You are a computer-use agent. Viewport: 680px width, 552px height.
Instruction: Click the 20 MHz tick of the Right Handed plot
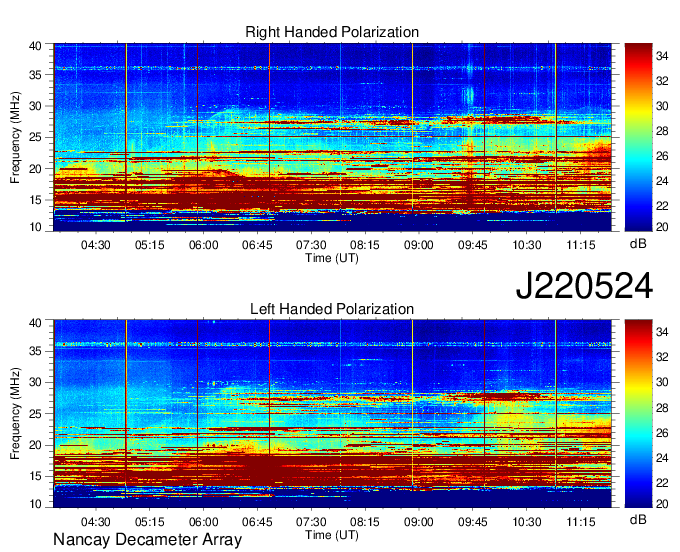(x=35, y=169)
